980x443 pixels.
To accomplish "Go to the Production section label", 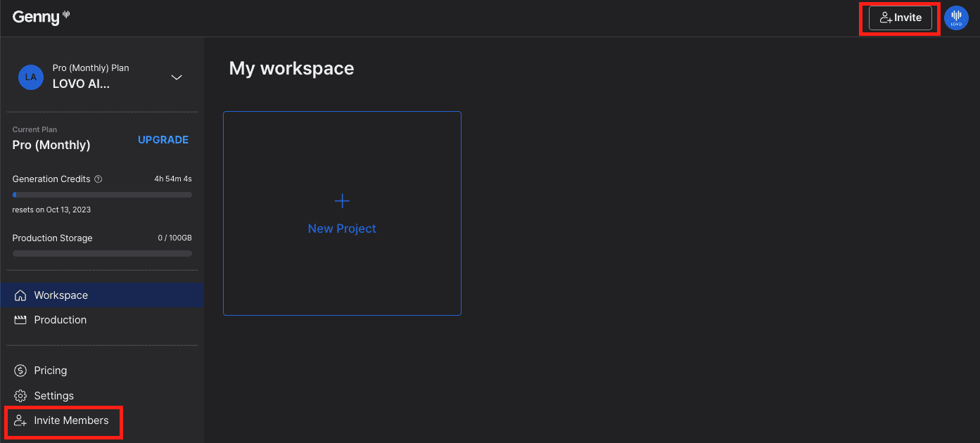I will [x=61, y=320].
